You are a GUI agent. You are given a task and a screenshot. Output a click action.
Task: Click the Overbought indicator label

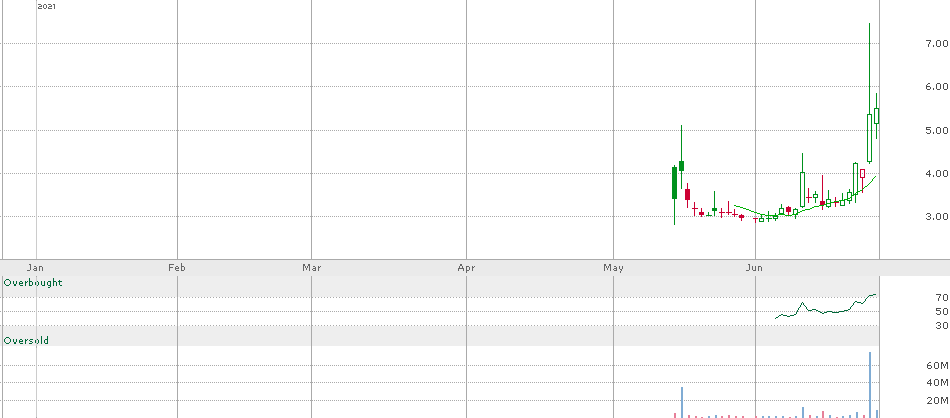coord(33,283)
